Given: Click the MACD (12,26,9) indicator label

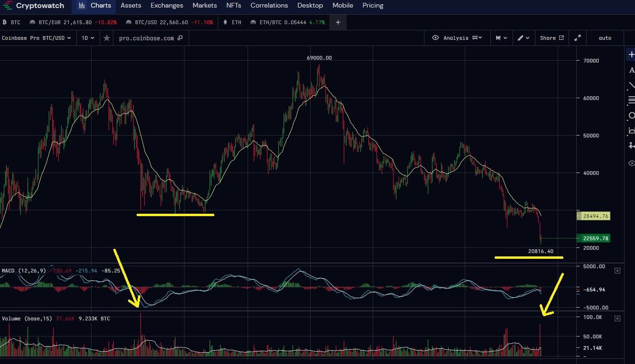Looking at the screenshot, I should click(24, 271).
